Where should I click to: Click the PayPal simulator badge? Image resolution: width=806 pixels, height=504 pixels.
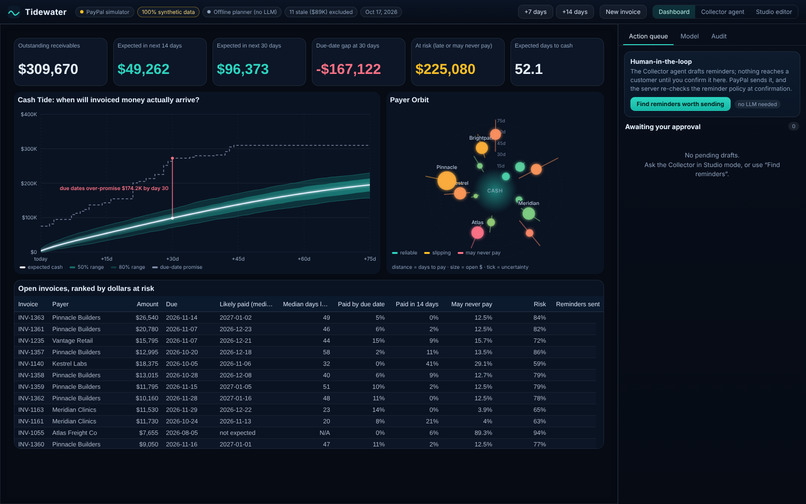(x=105, y=12)
